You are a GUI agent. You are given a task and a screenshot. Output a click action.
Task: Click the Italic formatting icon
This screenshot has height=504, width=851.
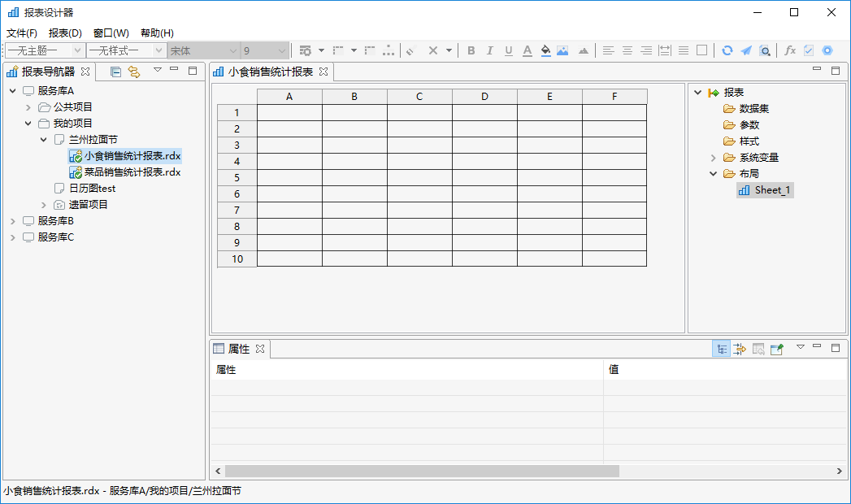click(x=489, y=50)
